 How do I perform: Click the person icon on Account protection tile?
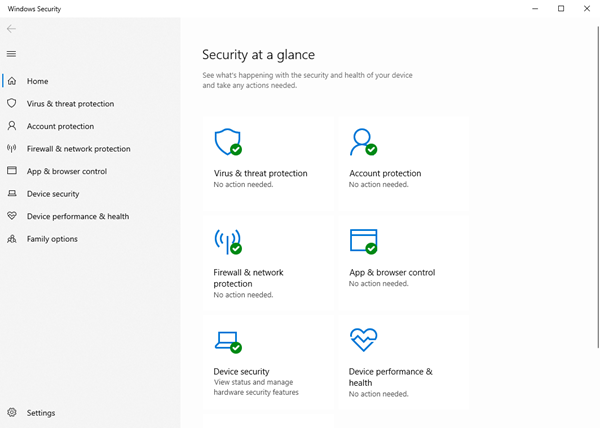pyautogui.click(x=362, y=142)
